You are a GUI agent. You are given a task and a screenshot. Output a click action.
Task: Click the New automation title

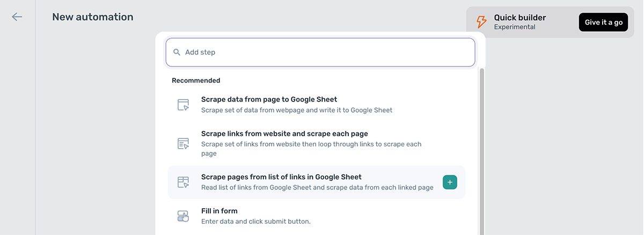pos(93,17)
